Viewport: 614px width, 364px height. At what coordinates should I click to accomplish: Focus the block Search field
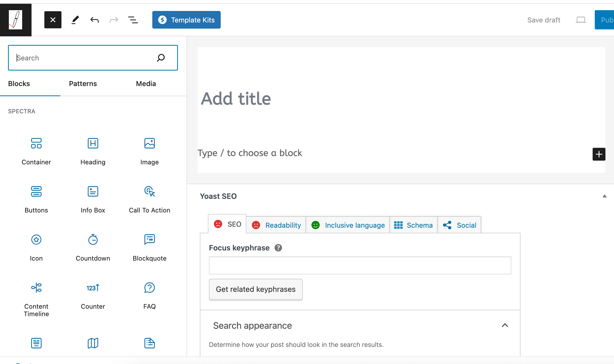tap(93, 58)
